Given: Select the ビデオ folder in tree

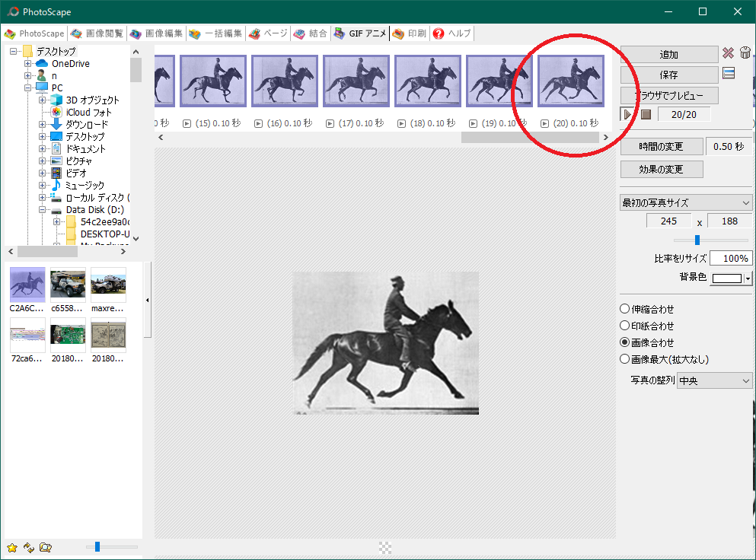Looking at the screenshot, I should click(76, 173).
